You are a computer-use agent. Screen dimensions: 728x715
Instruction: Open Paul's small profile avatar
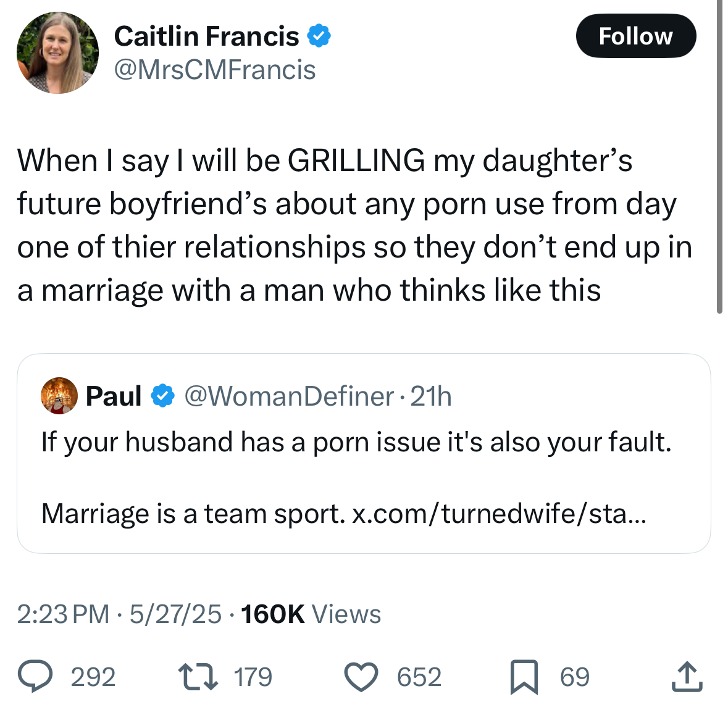(x=59, y=396)
